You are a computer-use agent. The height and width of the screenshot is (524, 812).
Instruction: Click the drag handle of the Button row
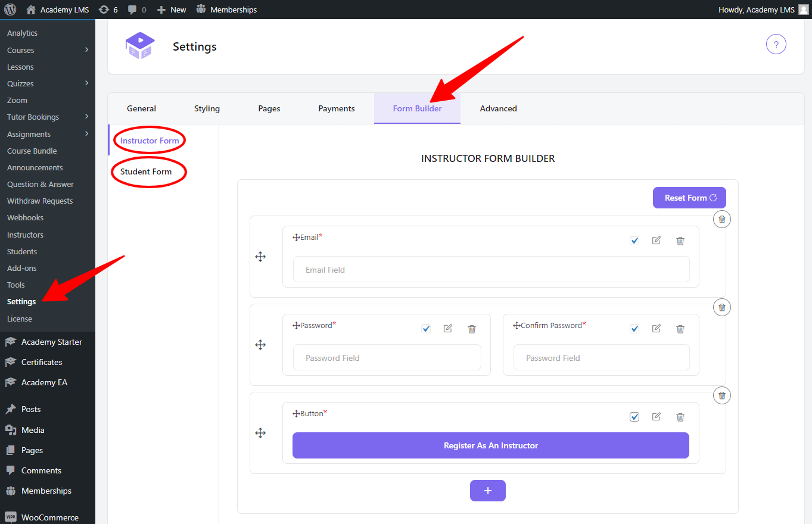[x=260, y=433]
